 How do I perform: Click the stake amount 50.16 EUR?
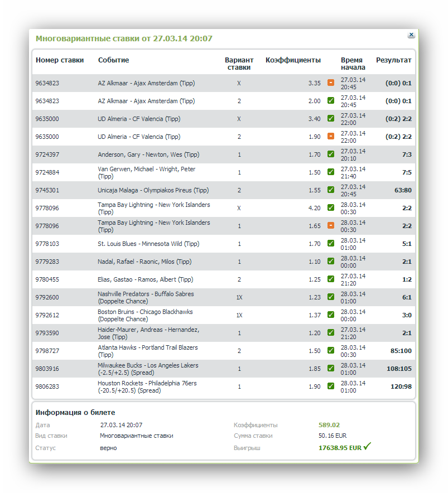pyautogui.click(x=333, y=436)
